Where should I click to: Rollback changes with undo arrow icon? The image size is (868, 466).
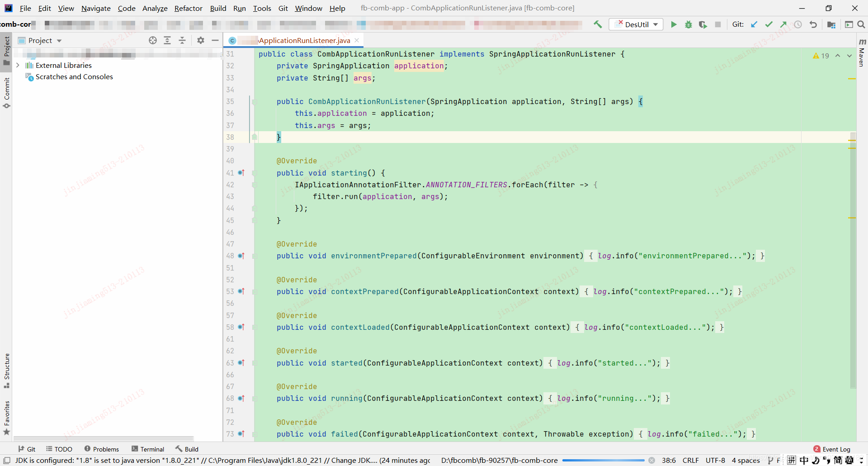pos(813,24)
